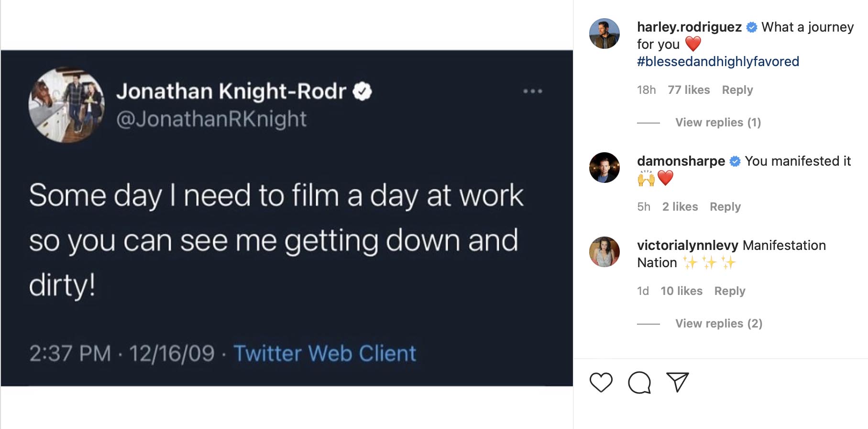
Task: Open harley.rodriguez username link
Action: coord(689,27)
